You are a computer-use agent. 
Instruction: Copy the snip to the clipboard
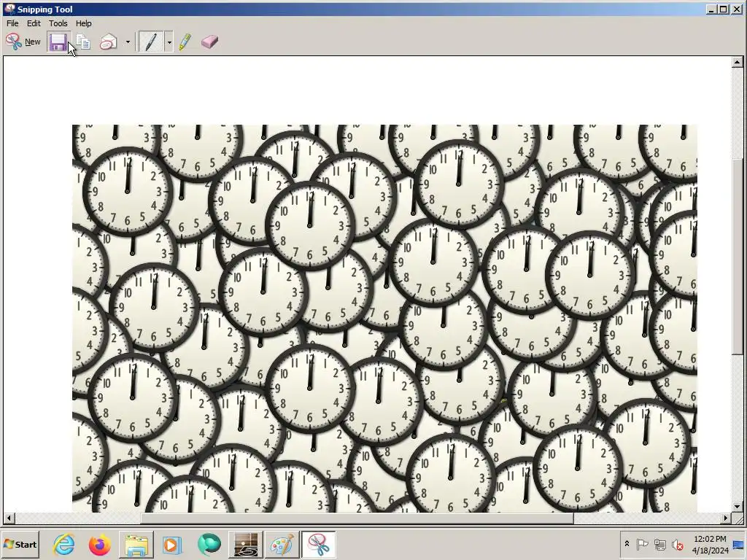pos(83,42)
